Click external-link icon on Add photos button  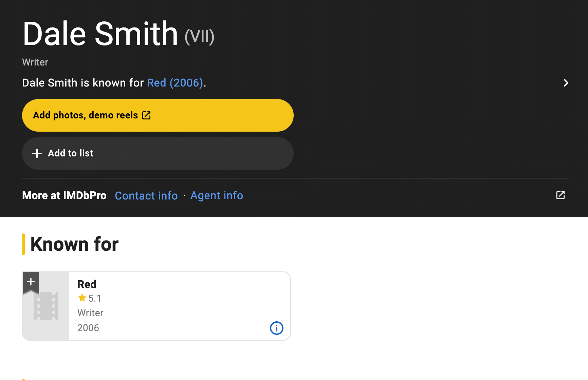pos(146,115)
